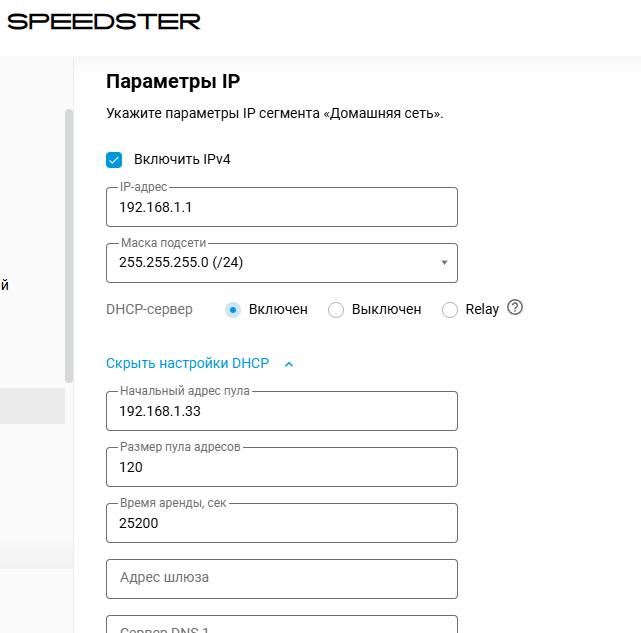Click the Скрыть настройки DHCP link

tap(188, 363)
